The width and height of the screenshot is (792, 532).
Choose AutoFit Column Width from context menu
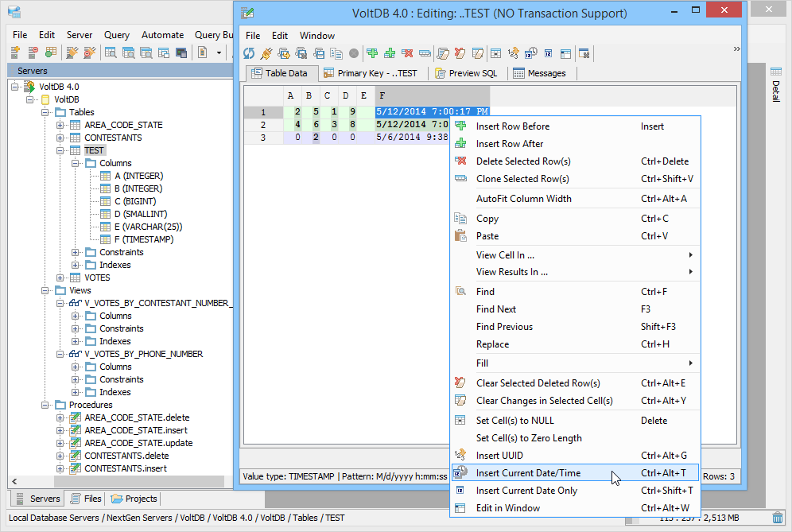(x=575, y=199)
